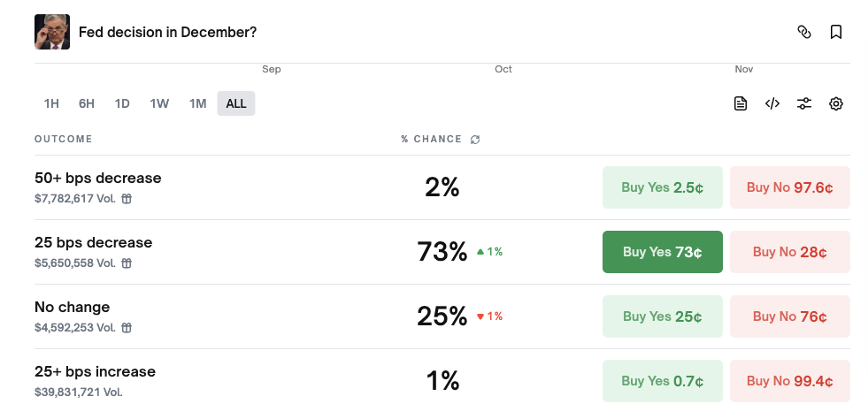Buy Yes at 73¢ for 25 bps decrease
868x419 pixels.
(x=662, y=252)
